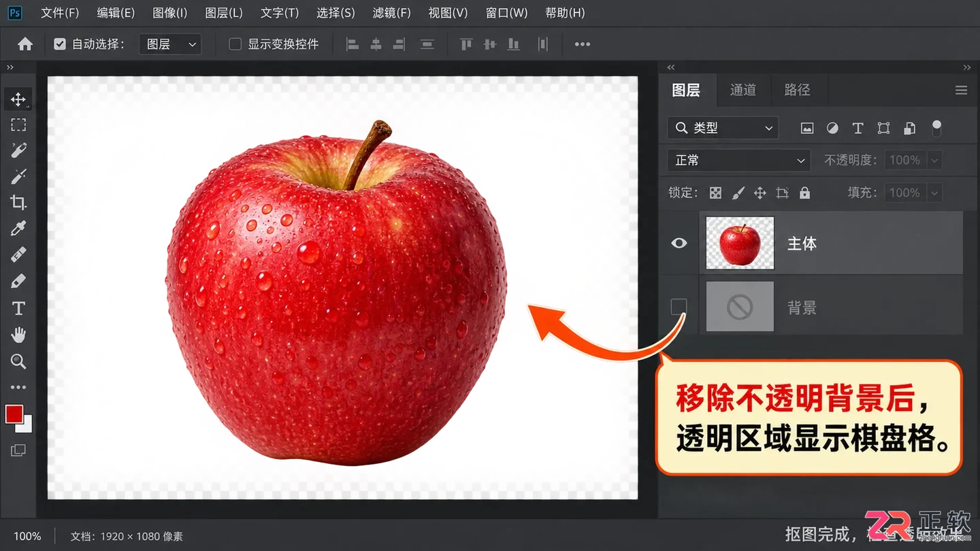Open the 填充 percentage dropdown arrow
980x551 pixels.
[934, 193]
